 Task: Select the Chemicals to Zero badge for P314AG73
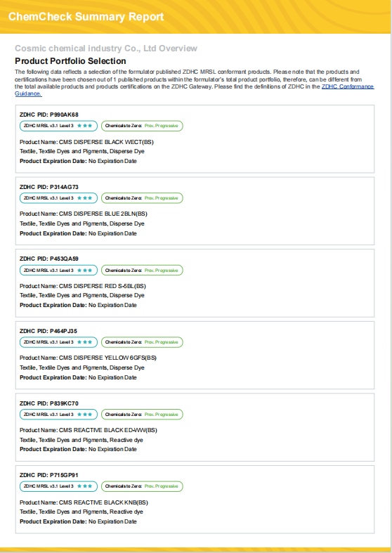coord(142,198)
